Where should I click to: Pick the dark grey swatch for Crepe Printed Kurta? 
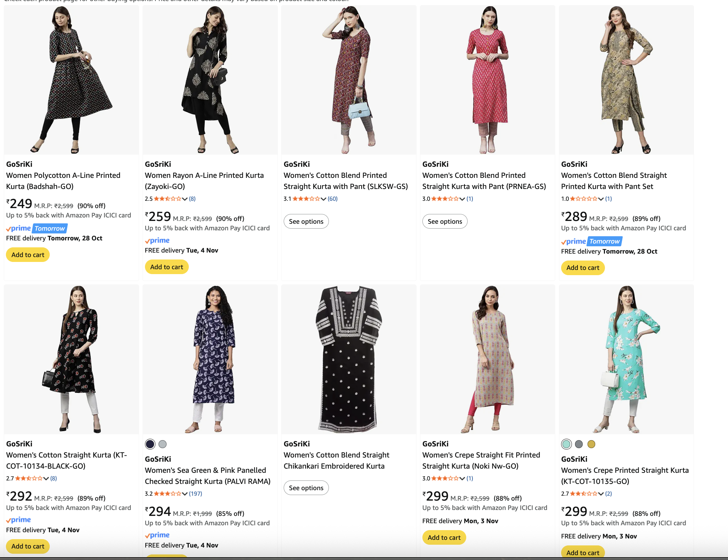[579, 444]
